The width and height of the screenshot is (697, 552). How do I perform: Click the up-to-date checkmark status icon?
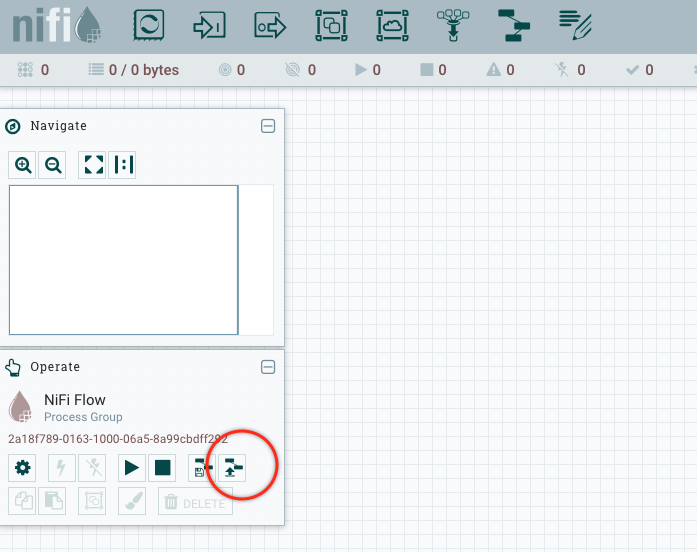pos(632,70)
